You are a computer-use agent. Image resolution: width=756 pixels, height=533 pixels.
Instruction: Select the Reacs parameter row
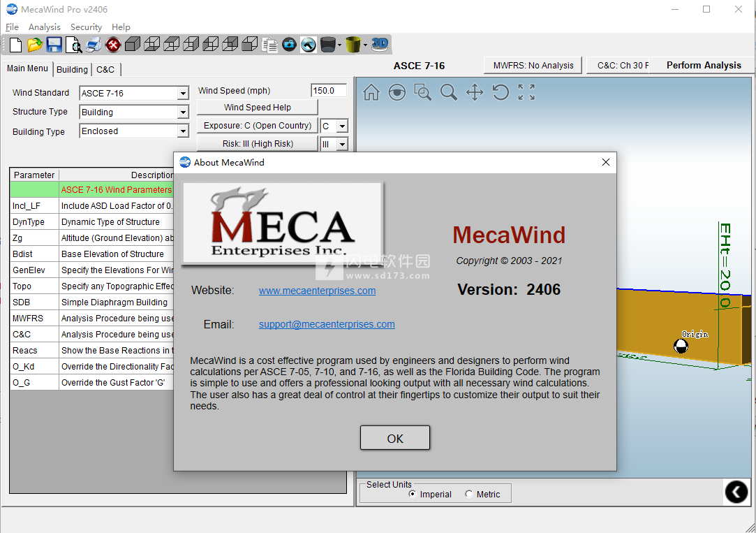point(91,351)
